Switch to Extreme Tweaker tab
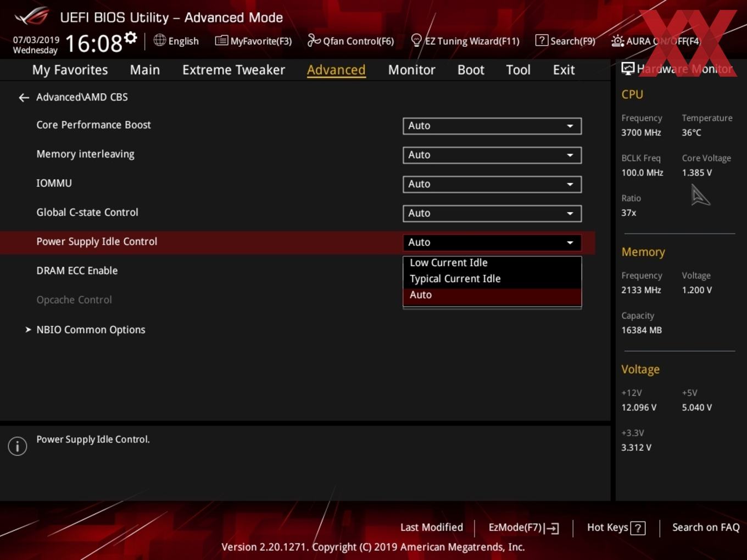747x560 pixels. click(233, 70)
